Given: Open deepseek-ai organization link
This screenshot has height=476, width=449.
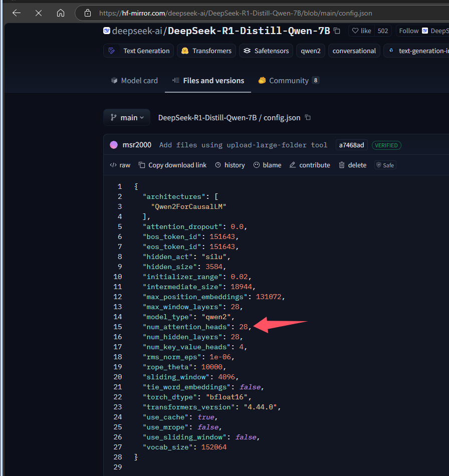Looking at the screenshot, I should (x=137, y=31).
